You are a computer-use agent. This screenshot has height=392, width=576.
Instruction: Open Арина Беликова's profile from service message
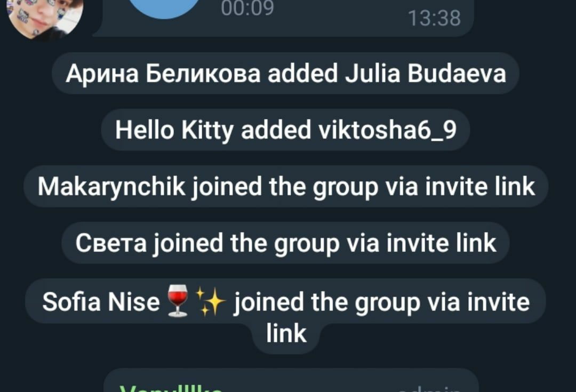coord(163,74)
